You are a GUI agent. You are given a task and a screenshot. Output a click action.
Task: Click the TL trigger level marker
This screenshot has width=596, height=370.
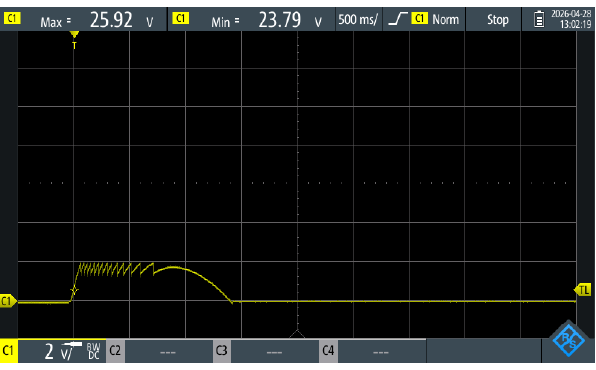point(583,291)
